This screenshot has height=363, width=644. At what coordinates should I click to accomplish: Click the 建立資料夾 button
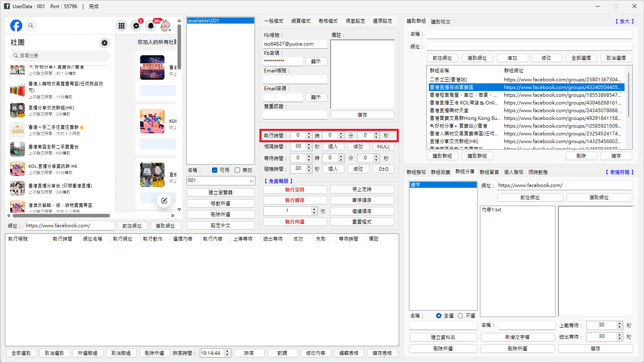click(443, 337)
